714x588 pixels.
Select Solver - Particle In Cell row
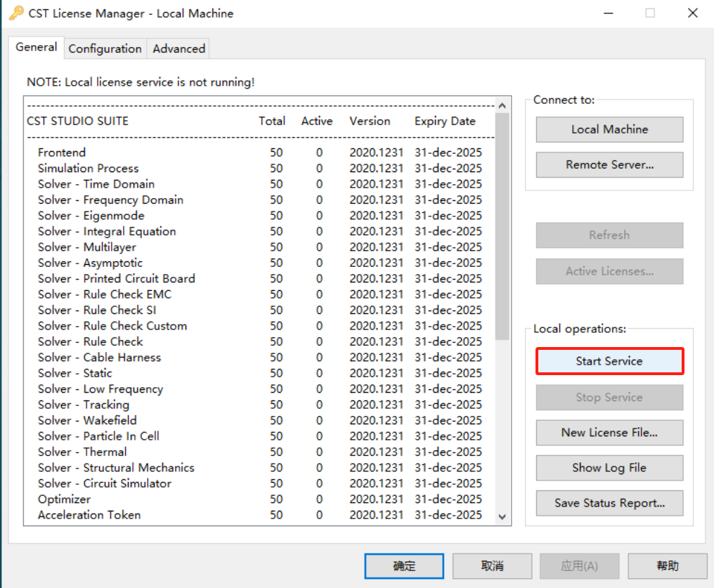point(260,436)
